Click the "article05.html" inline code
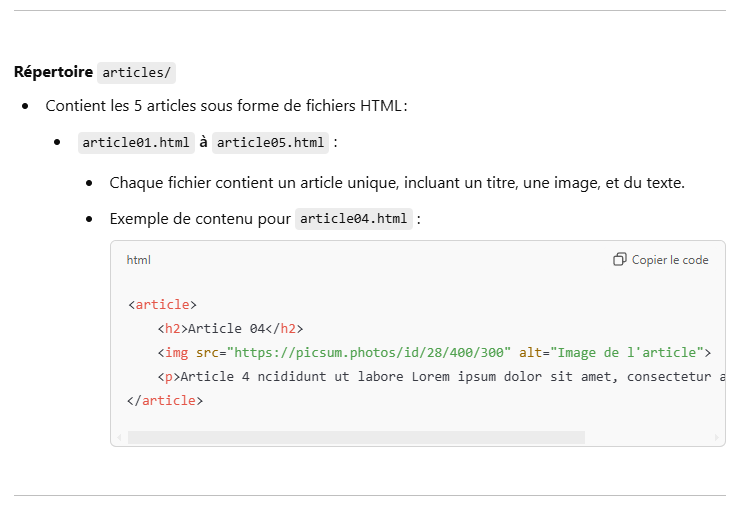The height and width of the screenshot is (505, 743). pos(270,142)
